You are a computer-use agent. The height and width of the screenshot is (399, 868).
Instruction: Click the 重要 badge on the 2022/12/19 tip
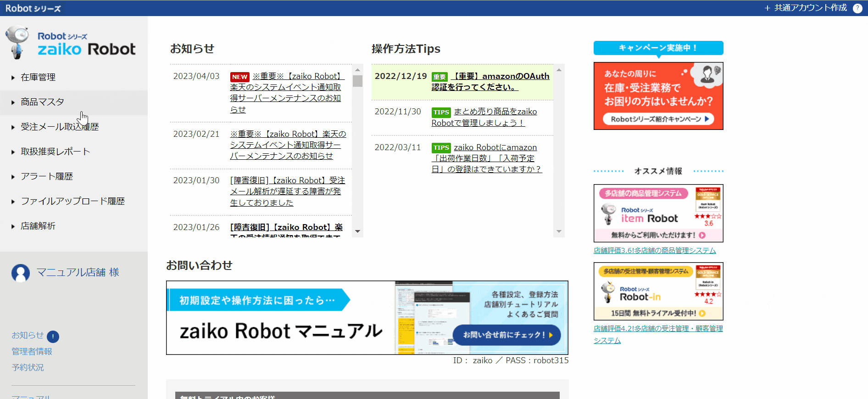[x=440, y=77]
